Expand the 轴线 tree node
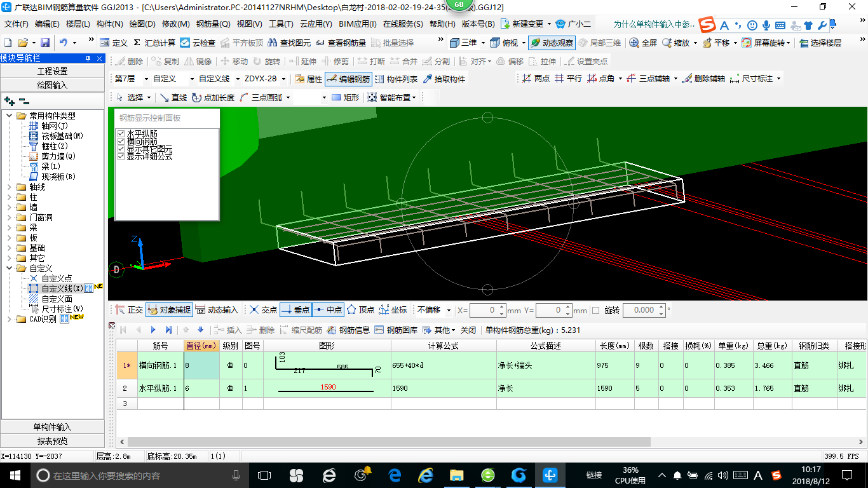This screenshot has height=488, width=868. pos(10,187)
